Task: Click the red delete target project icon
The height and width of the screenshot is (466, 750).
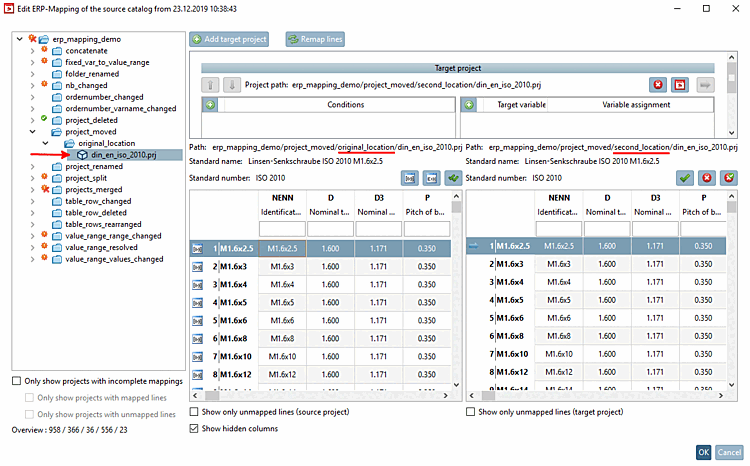Action: point(657,85)
